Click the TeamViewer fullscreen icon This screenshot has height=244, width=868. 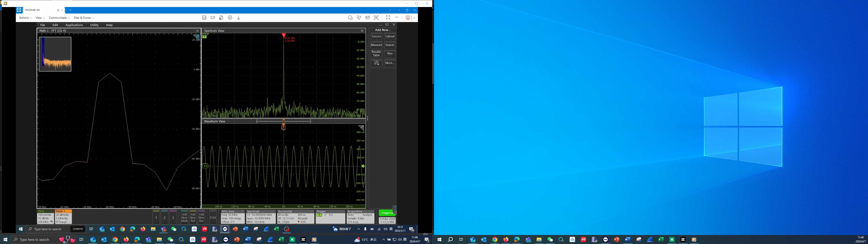[388, 18]
